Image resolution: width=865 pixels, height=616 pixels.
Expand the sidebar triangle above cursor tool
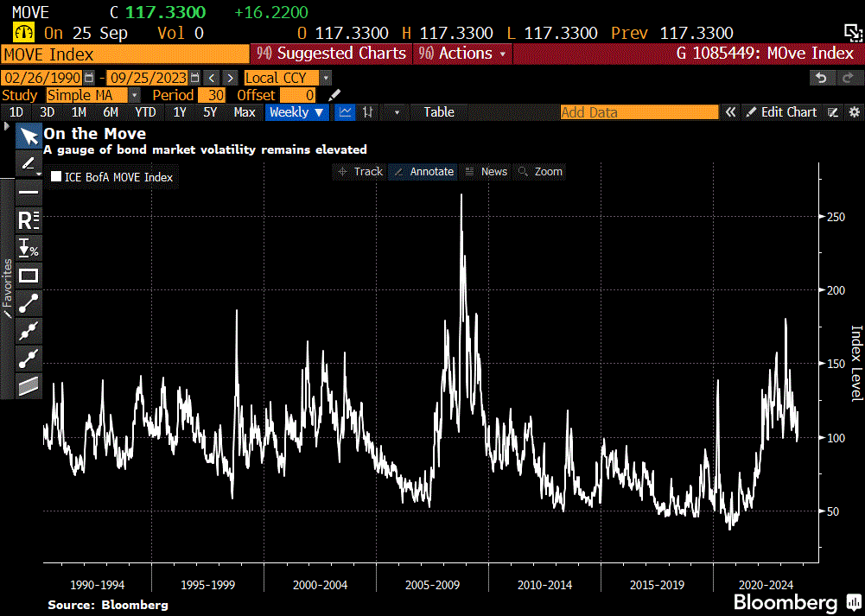click(x=6, y=126)
